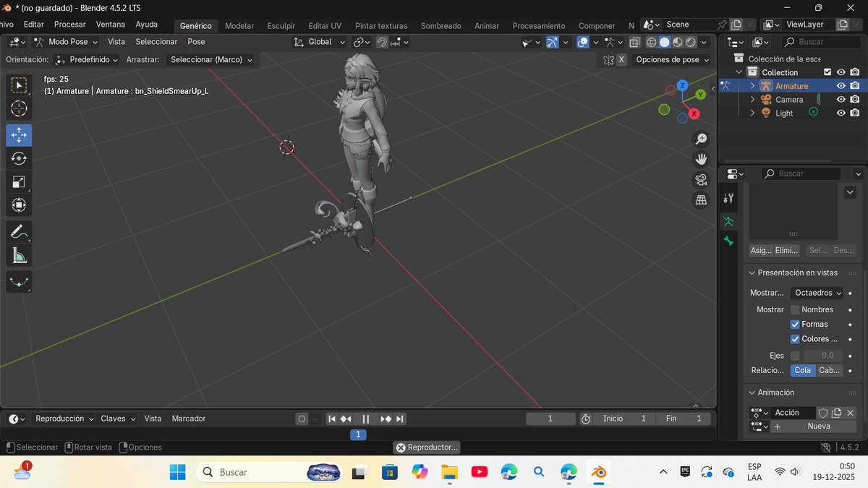868x488 pixels.
Task: Uncheck the Formas checkbox
Action: (x=795, y=324)
